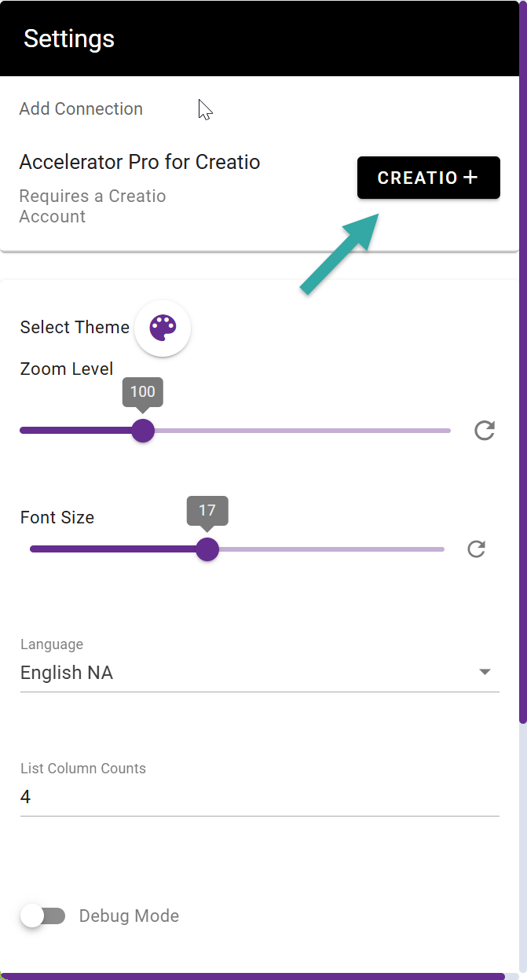Screen dimensions: 527x980
Task: Reset Font Size with the refresh icon
Action: tap(476, 549)
